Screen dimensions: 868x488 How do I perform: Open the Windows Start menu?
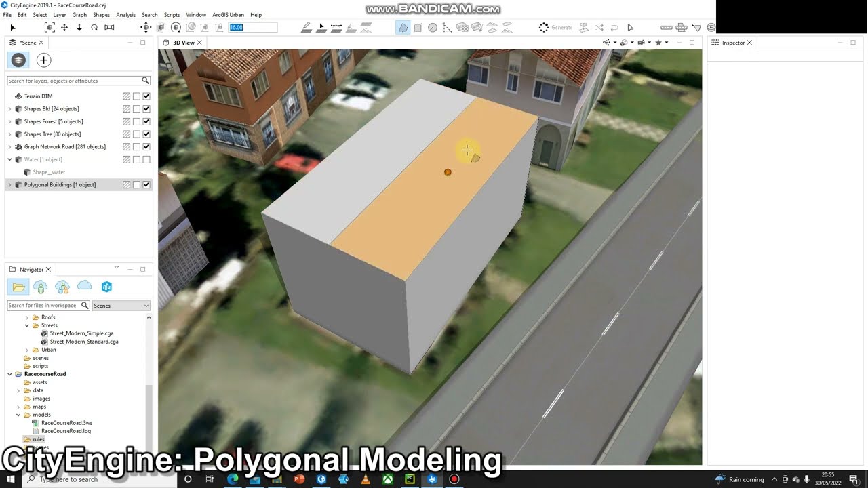click(x=11, y=479)
